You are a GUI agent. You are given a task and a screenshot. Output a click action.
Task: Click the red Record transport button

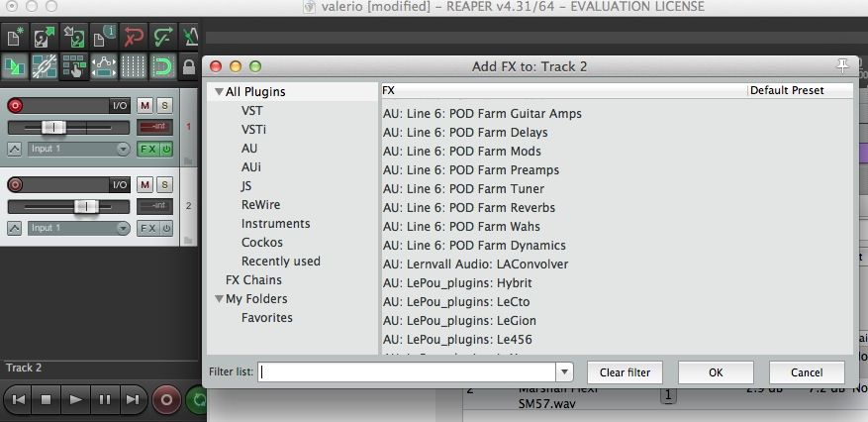pyautogui.click(x=166, y=399)
